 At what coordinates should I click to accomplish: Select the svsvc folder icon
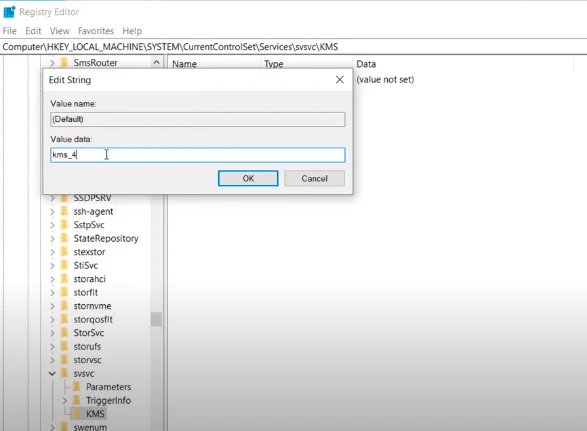pos(64,373)
